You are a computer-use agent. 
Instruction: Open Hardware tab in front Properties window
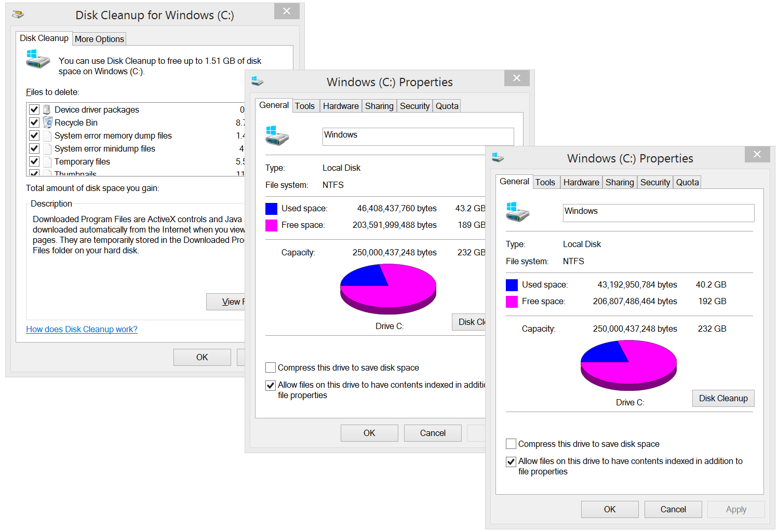click(x=581, y=182)
